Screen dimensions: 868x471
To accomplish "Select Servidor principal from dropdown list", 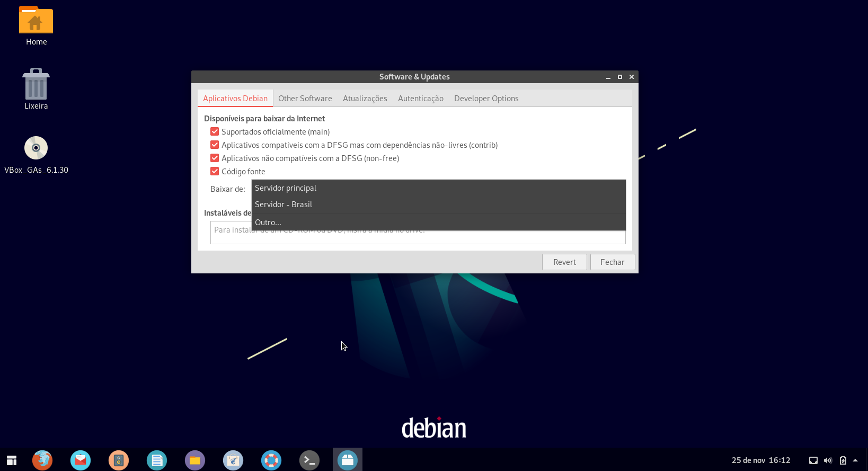I will pos(439,188).
